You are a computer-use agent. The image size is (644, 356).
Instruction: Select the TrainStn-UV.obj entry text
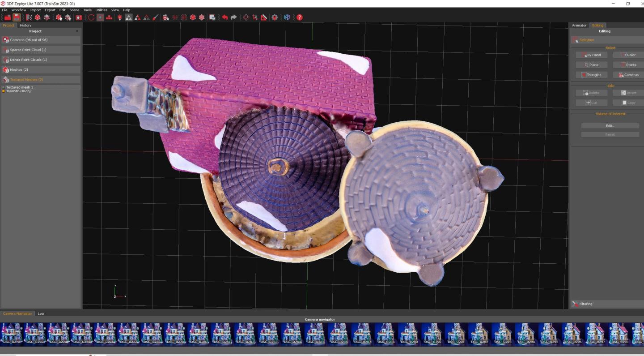point(18,91)
